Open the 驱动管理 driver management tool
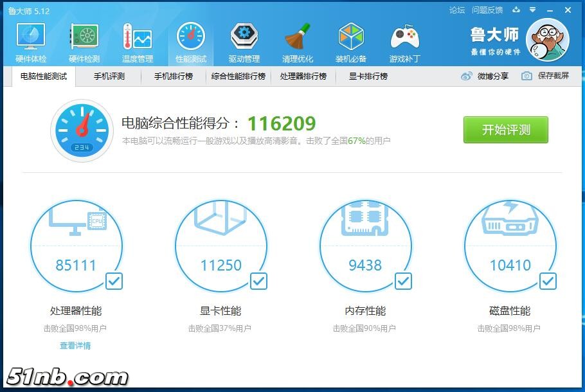This screenshot has height=392, width=585. (x=244, y=40)
